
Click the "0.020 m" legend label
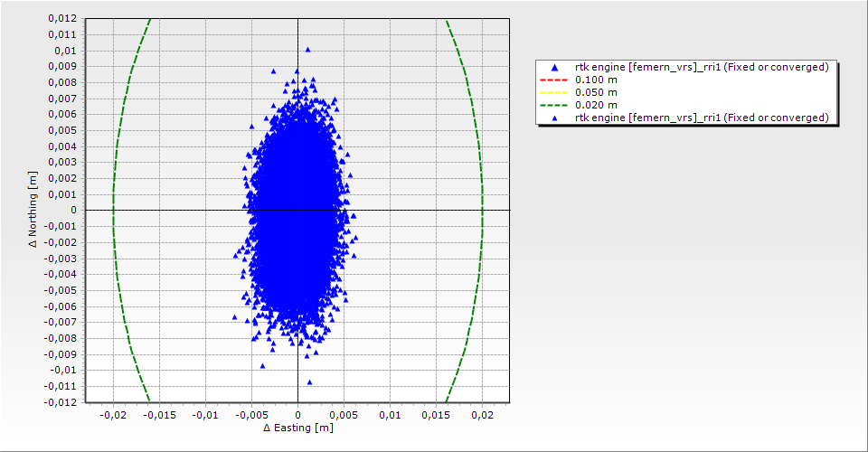(596, 106)
